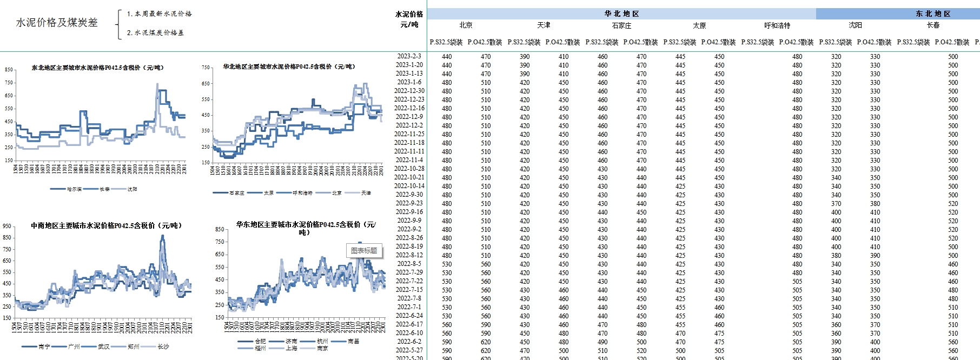Click the 图表标题 tooltip on the 华东 chart
Viewport: 980px width, 360px height.
point(364,250)
